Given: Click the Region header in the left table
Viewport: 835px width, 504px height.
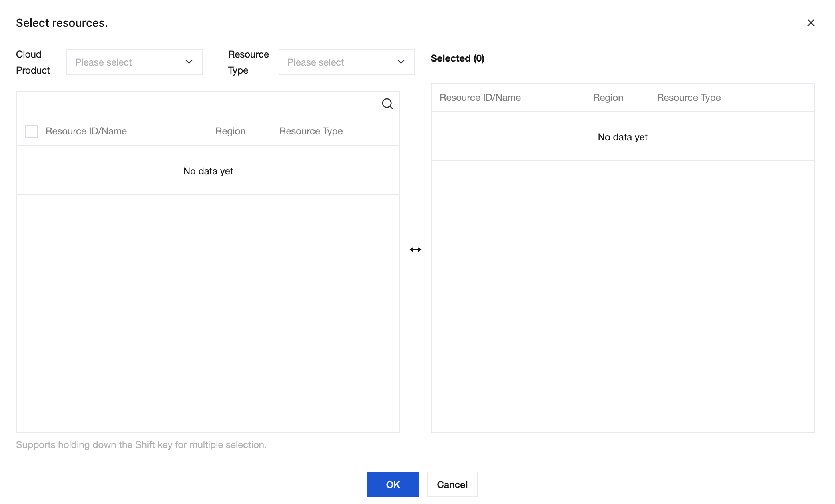Looking at the screenshot, I should (230, 131).
